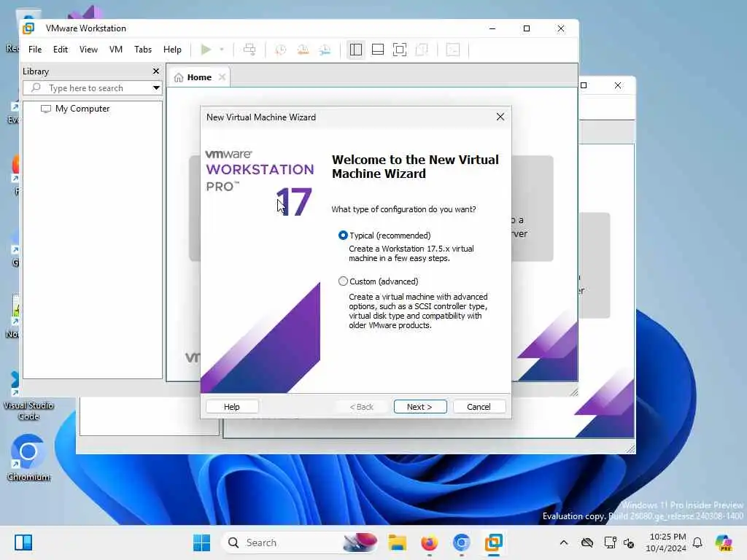Close the New Virtual Machine Wizard dialog

coord(500,117)
